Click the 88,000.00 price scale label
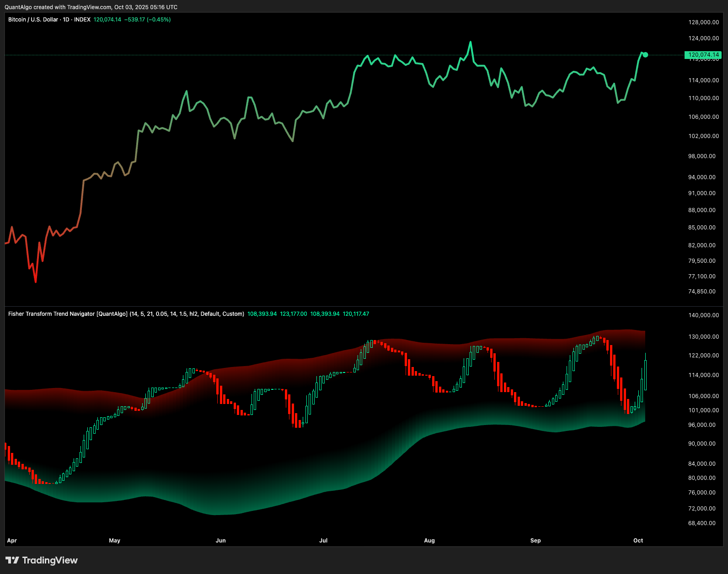The image size is (728, 574). (702, 210)
